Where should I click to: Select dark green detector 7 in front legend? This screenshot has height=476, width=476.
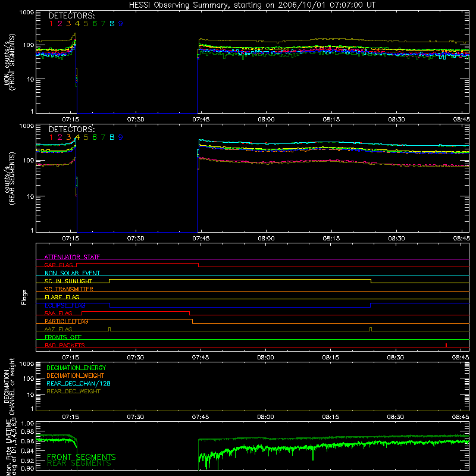(103, 24)
